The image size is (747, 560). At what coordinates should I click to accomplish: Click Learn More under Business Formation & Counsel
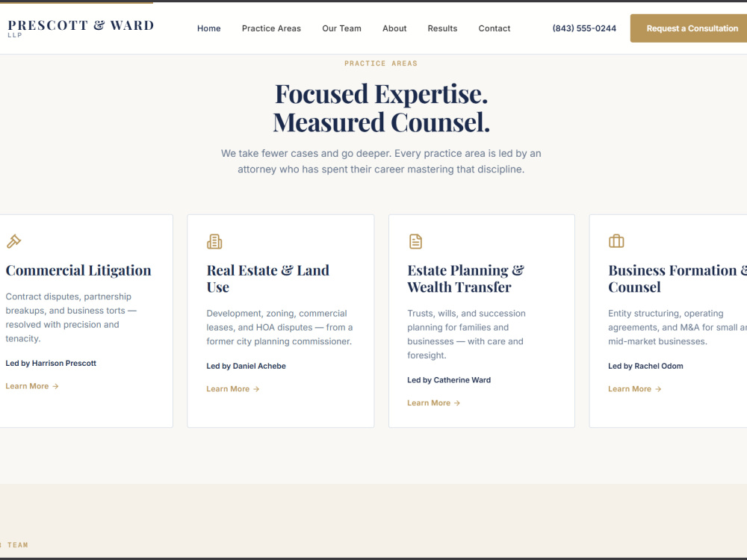(x=634, y=389)
